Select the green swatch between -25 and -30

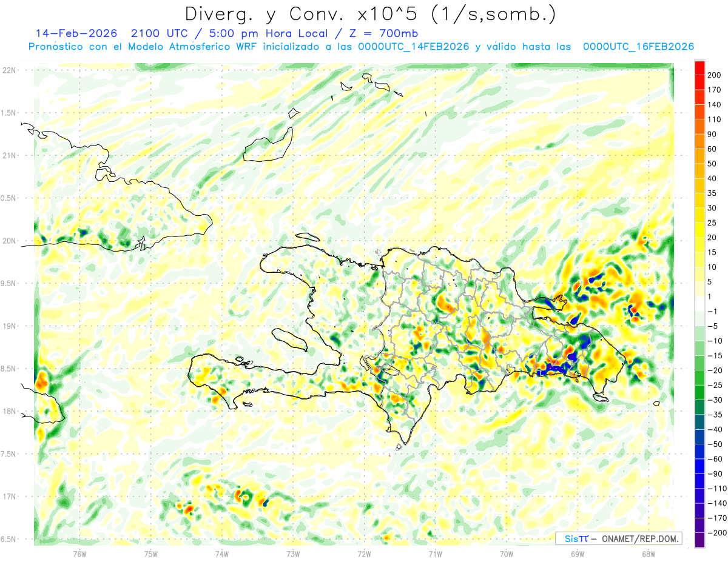tap(699, 392)
